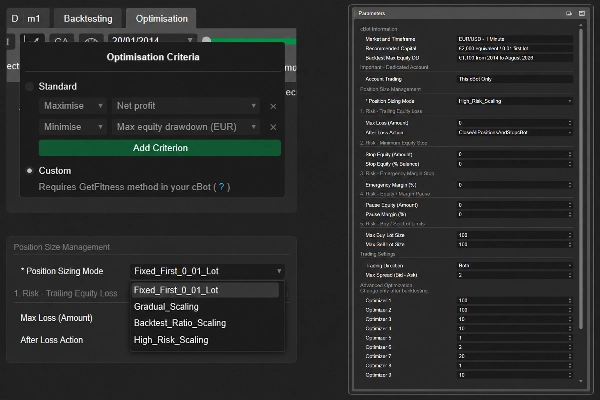Select the Standard optimisation criteria option

[29, 87]
